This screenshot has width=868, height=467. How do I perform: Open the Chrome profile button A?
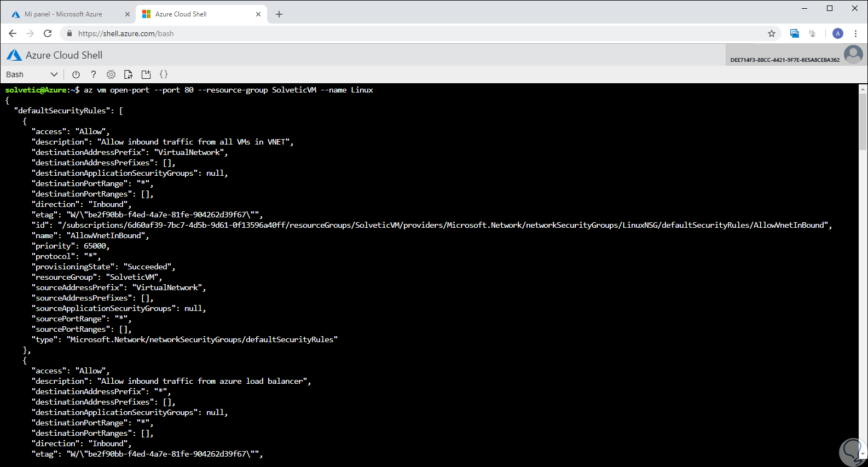(838, 33)
